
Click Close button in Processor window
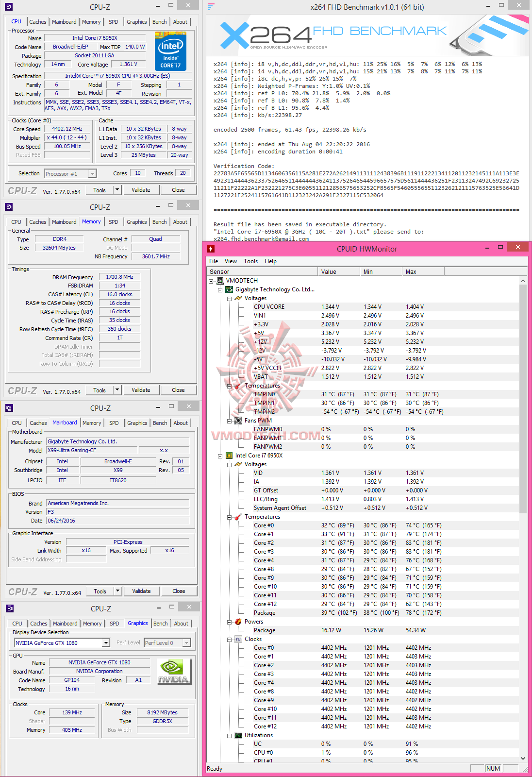[178, 190]
